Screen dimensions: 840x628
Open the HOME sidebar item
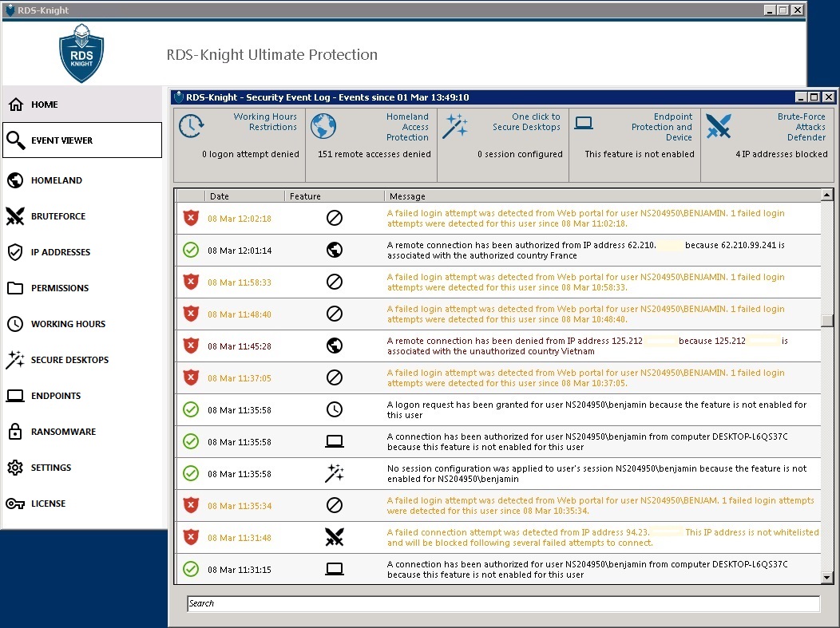pyautogui.click(x=81, y=105)
